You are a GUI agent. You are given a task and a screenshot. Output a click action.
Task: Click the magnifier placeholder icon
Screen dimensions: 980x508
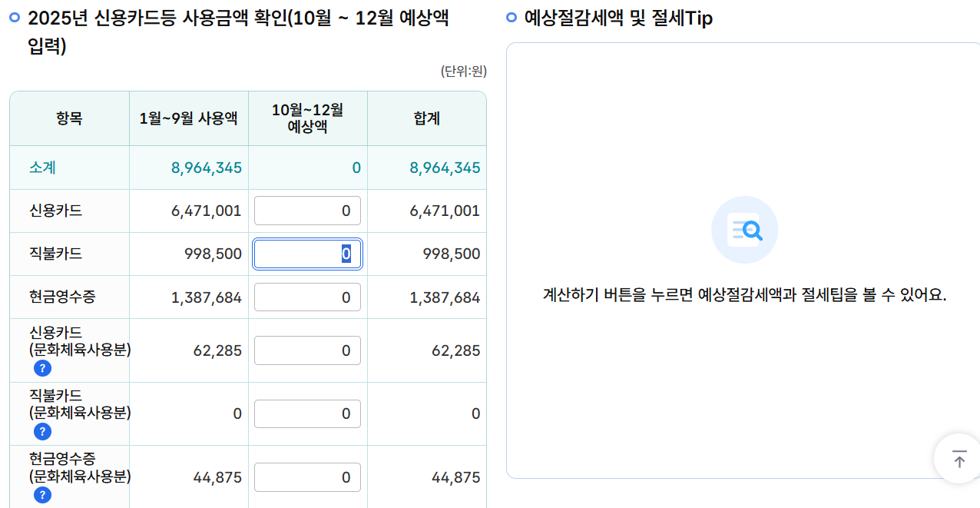743,229
